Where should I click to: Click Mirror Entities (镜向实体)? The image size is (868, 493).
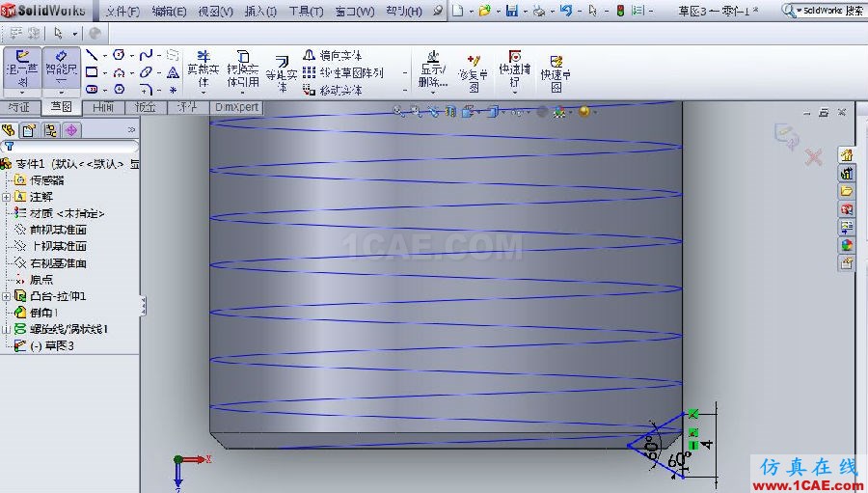333,55
